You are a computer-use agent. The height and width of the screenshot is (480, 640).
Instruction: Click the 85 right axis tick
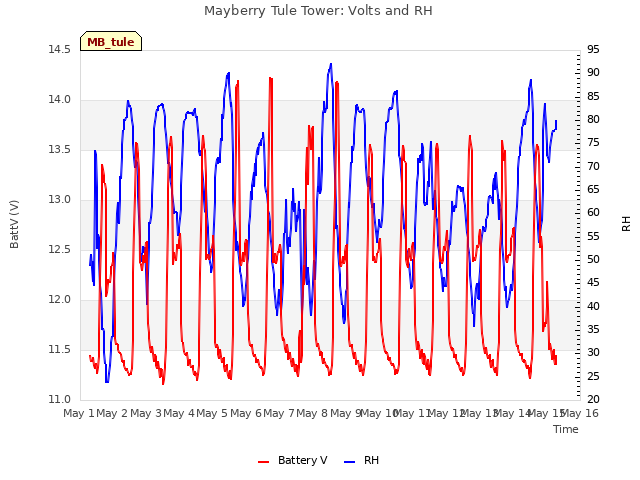pyautogui.click(x=593, y=96)
